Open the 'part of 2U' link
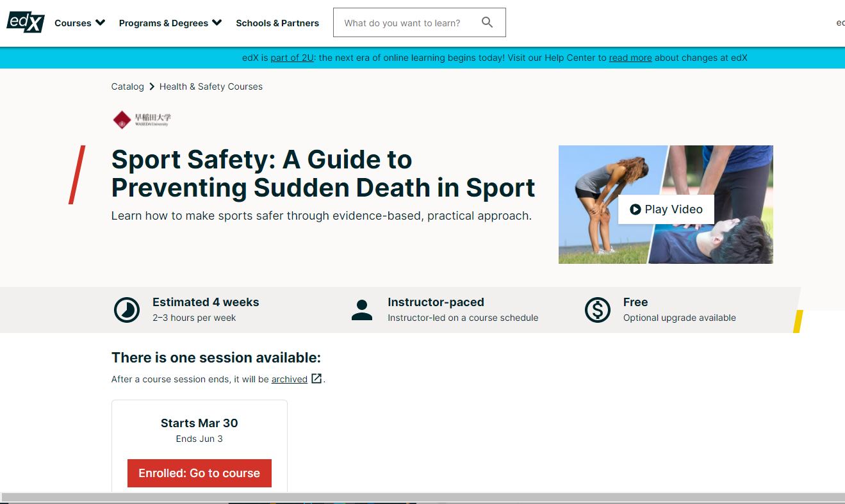The width and height of the screenshot is (845, 504). (292, 58)
